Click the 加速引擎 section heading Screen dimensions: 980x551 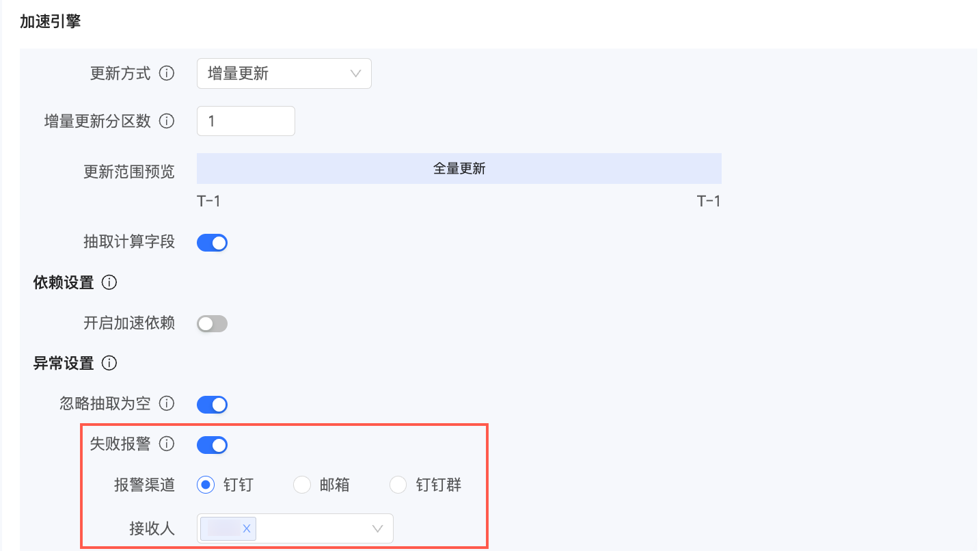click(x=50, y=22)
